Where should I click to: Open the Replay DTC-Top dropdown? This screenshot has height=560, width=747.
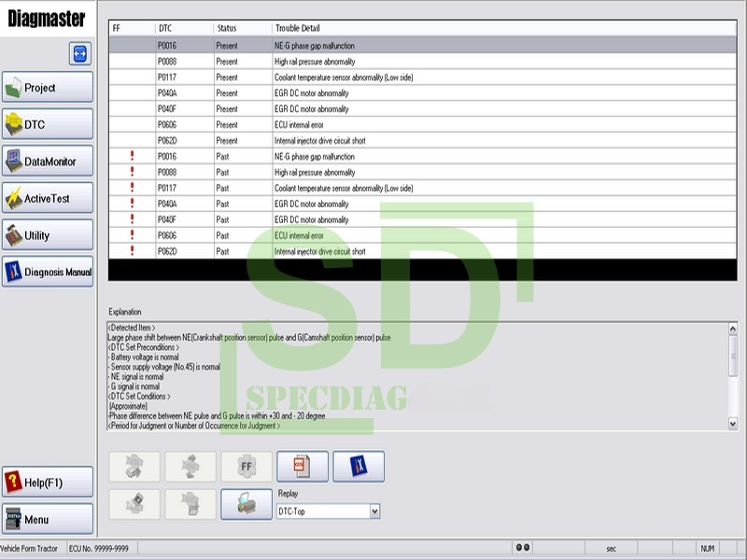point(329,511)
